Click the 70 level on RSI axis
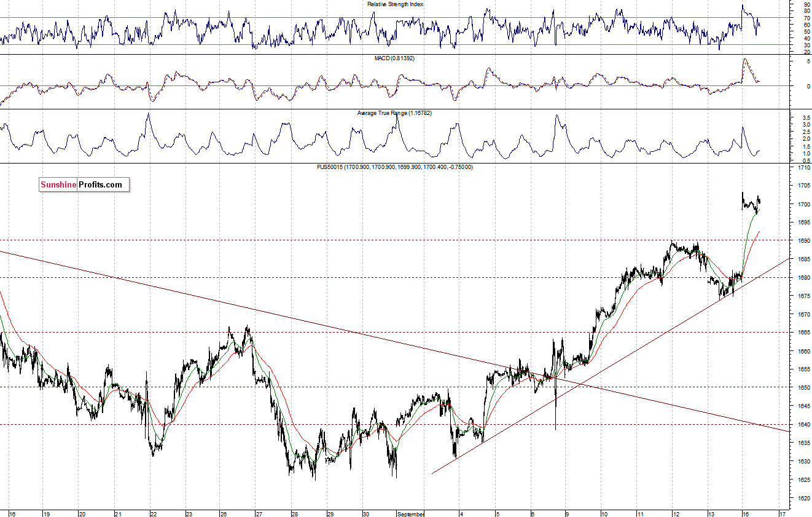The width and height of the screenshot is (812, 517). [x=806, y=18]
